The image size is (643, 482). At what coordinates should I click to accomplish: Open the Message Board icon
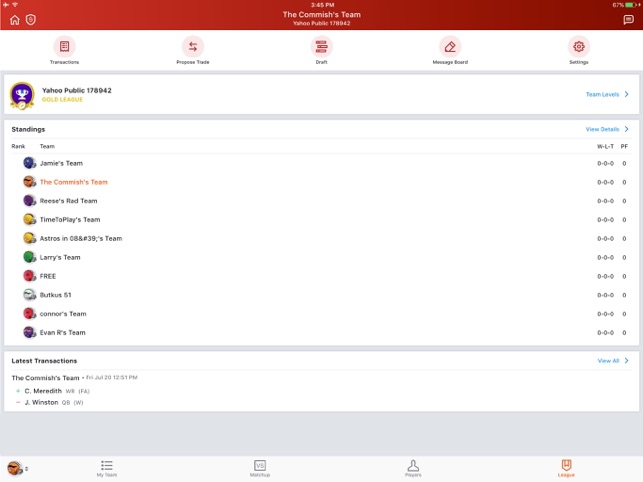pos(450,46)
